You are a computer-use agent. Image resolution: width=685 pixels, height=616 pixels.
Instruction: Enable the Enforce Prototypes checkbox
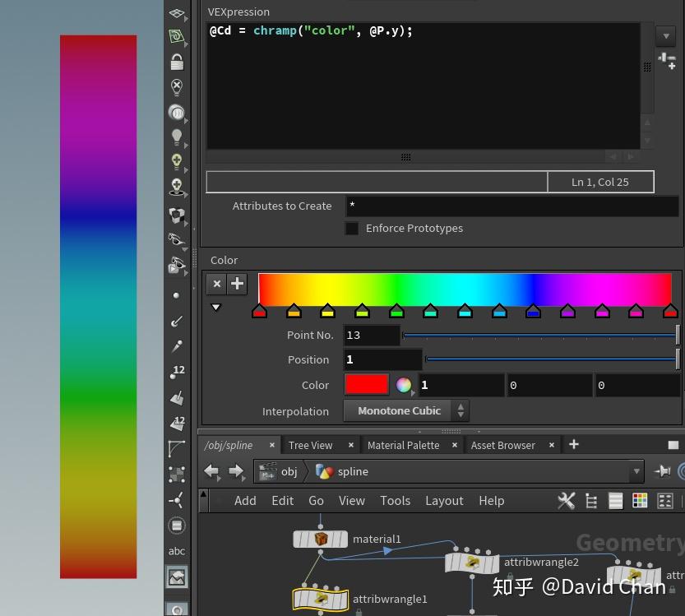[x=352, y=229]
